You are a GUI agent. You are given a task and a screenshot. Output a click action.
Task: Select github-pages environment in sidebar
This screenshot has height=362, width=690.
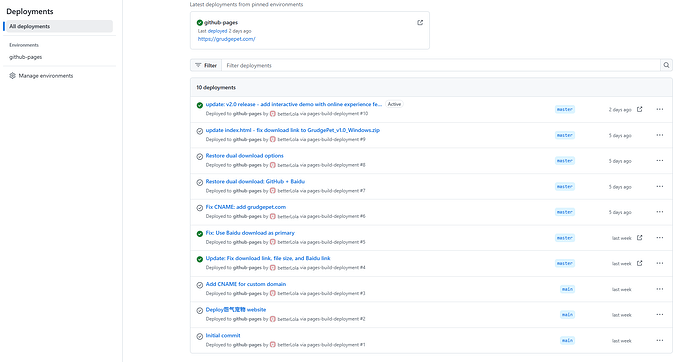26,57
